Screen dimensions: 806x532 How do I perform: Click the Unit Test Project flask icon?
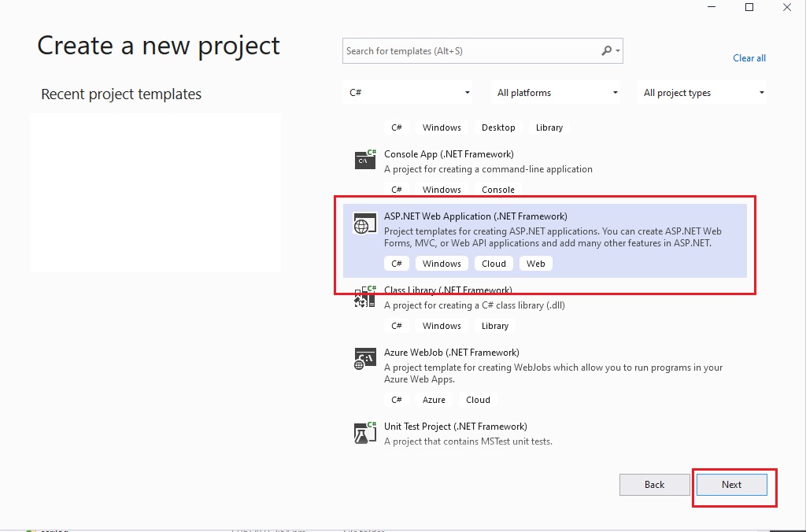point(365,432)
